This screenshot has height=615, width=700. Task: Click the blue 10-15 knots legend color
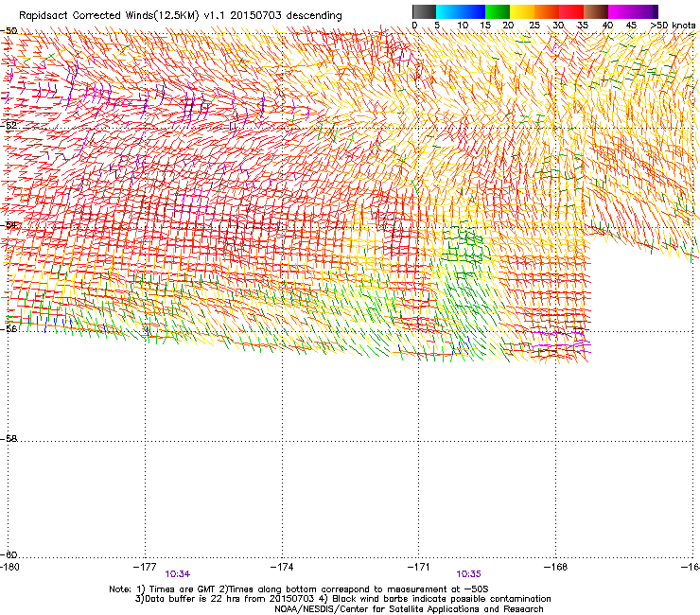click(473, 12)
